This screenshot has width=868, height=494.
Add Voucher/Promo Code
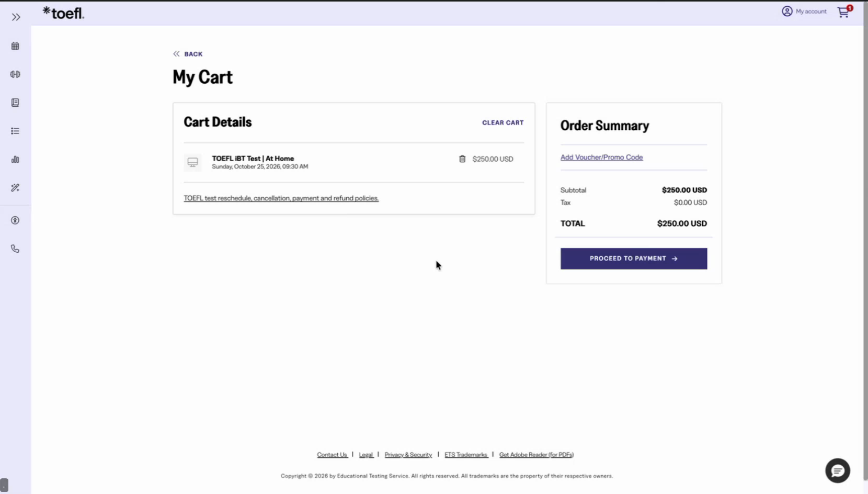coord(601,157)
